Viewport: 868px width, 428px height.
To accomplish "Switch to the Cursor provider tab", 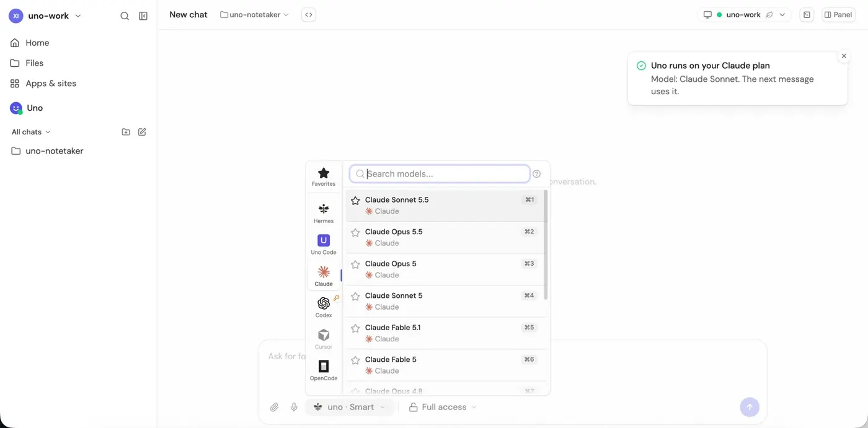I will [x=324, y=339].
